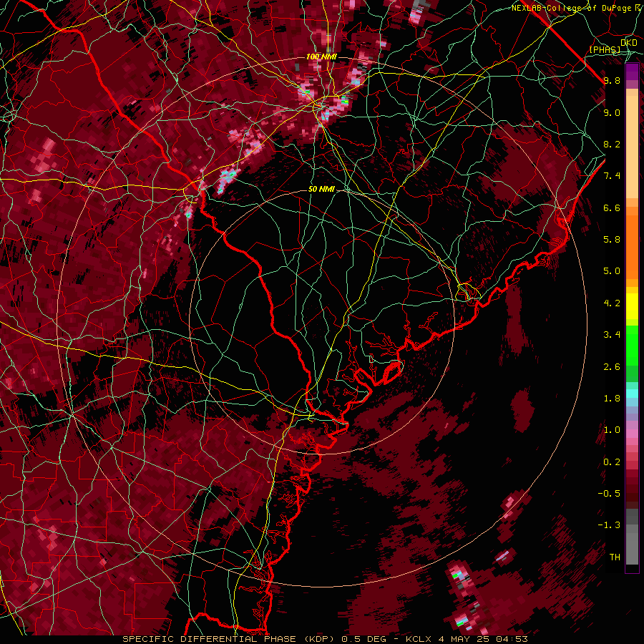The height and width of the screenshot is (644, 644).
Task: Pick the yellow segment of the color bar
Action: [632, 306]
